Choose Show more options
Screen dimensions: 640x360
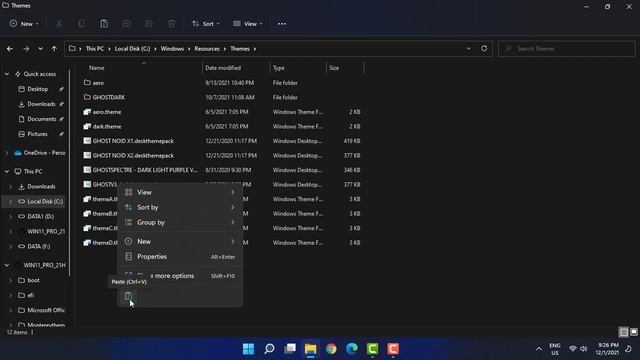tap(180, 276)
